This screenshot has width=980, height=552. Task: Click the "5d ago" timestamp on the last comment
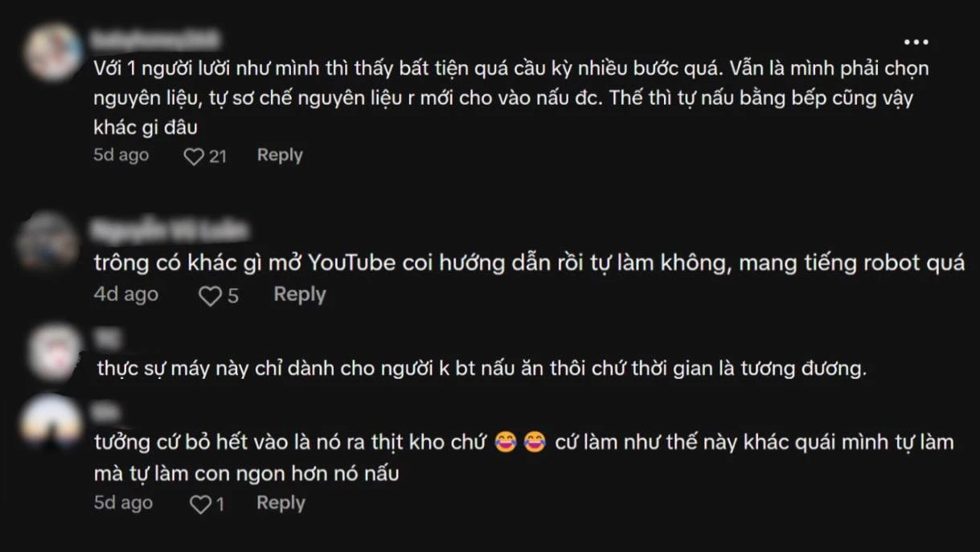tap(123, 503)
